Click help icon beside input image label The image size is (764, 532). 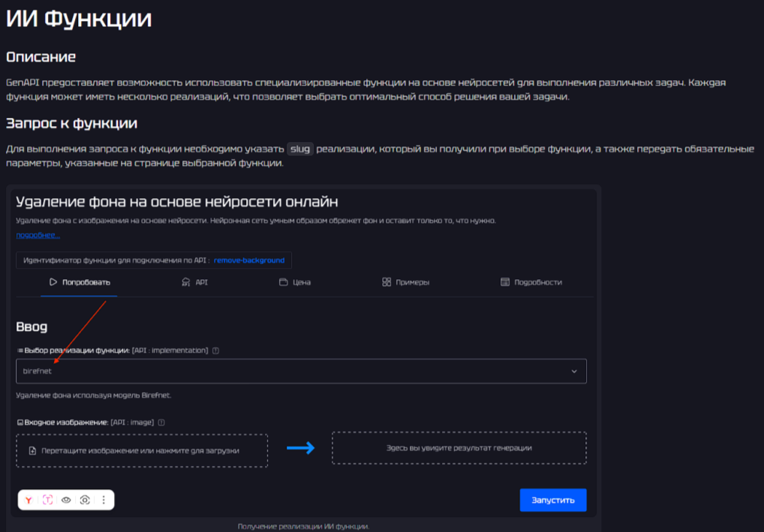click(x=161, y=422)
